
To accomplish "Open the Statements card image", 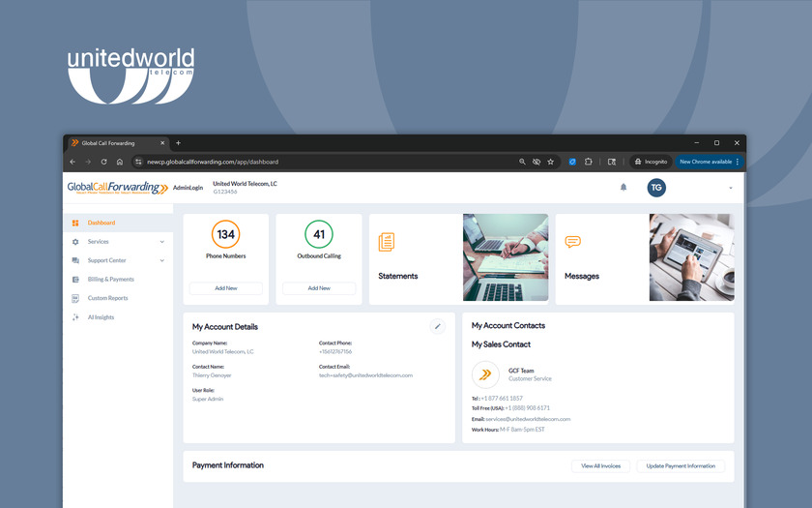I will pos(506,257).
